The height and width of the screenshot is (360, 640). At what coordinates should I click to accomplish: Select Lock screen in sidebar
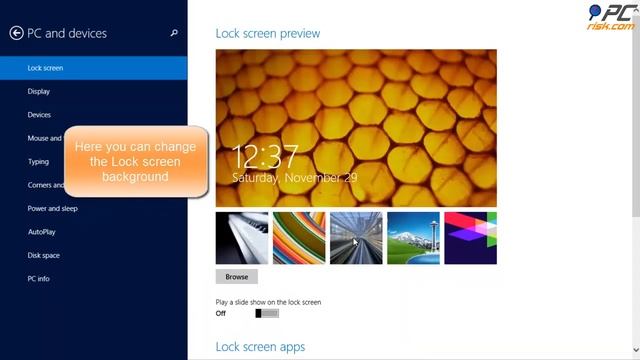coord(93,68)
